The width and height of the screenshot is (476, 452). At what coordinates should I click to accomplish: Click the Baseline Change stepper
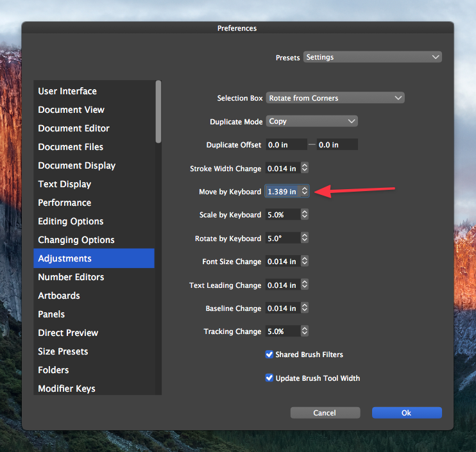click(x=305, y=308)
